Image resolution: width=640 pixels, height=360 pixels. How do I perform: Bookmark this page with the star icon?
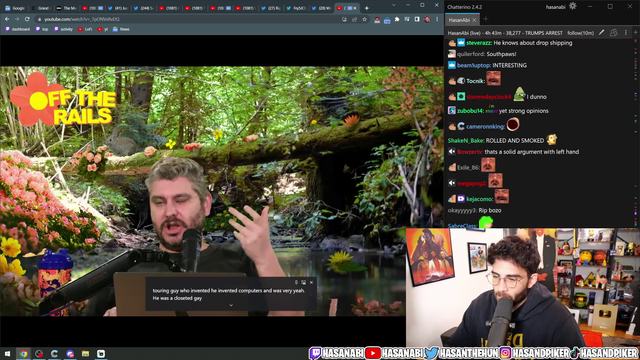tap(364, 19)
